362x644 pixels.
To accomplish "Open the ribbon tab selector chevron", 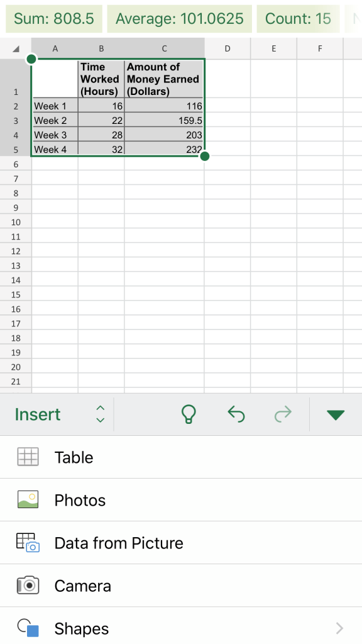I will (99, 414).
